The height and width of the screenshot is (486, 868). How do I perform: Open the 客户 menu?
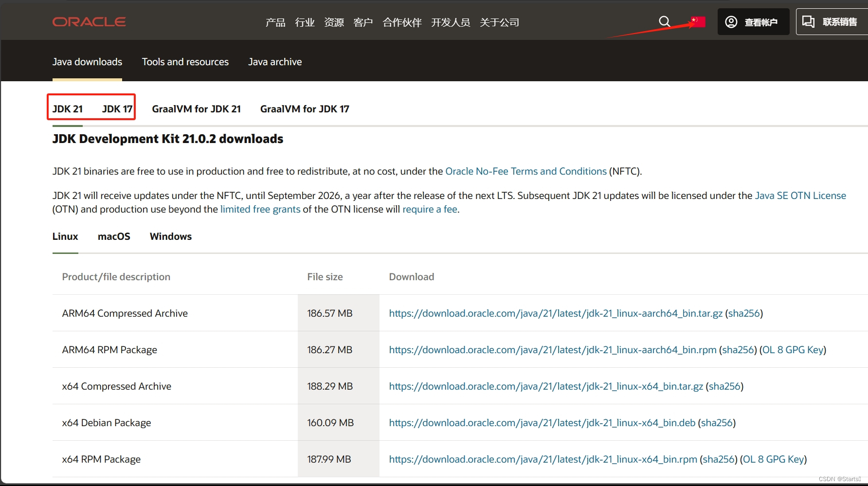pyautogui.click(x=363, y=22)
